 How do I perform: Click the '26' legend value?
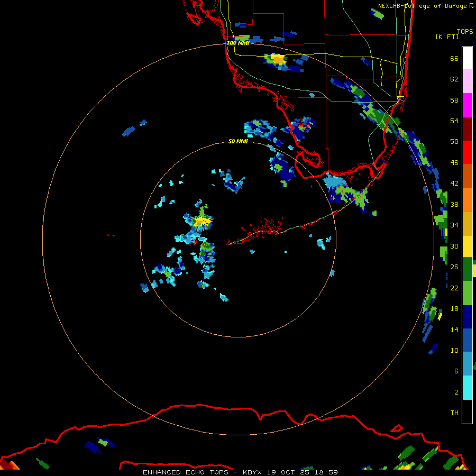tap(454, 267)
